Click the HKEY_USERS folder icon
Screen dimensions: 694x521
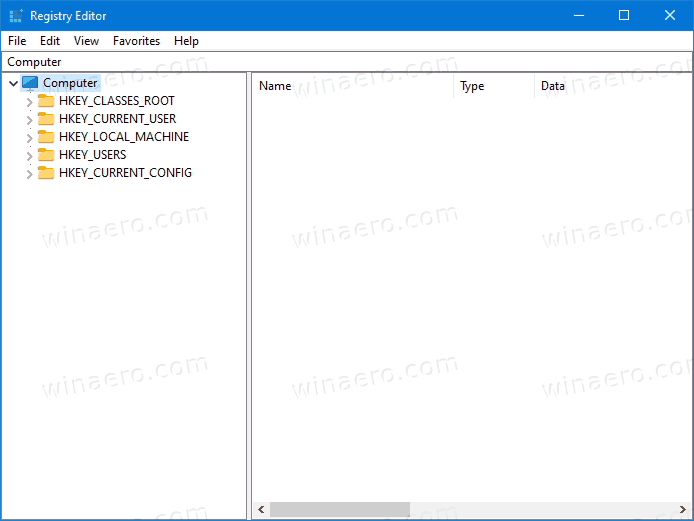pyautogui.click(x=46, y=154)
